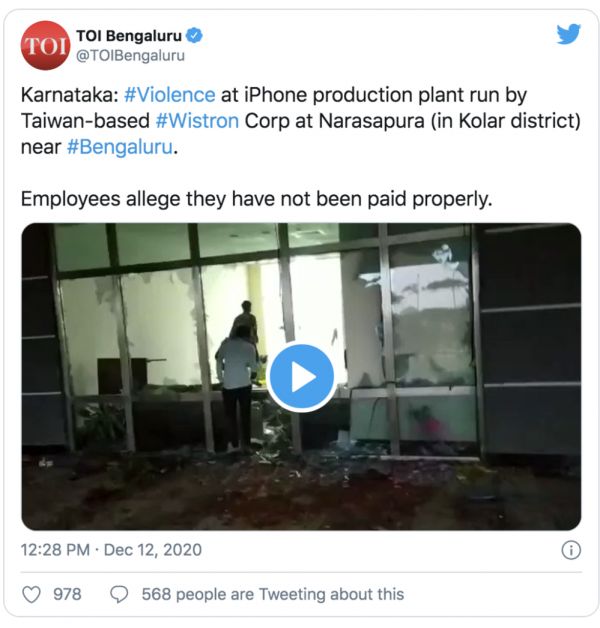Open the 12:28 PM timestamp

[x=55, y=550]
